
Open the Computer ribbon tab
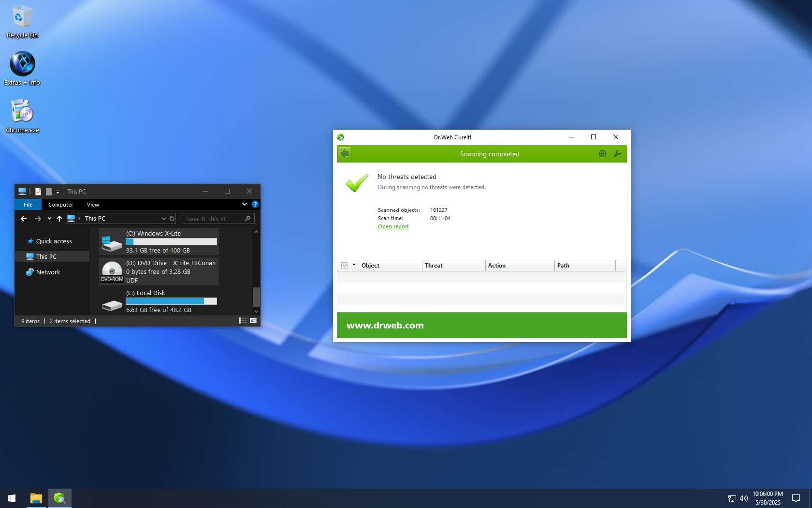[x=60, y=205]
